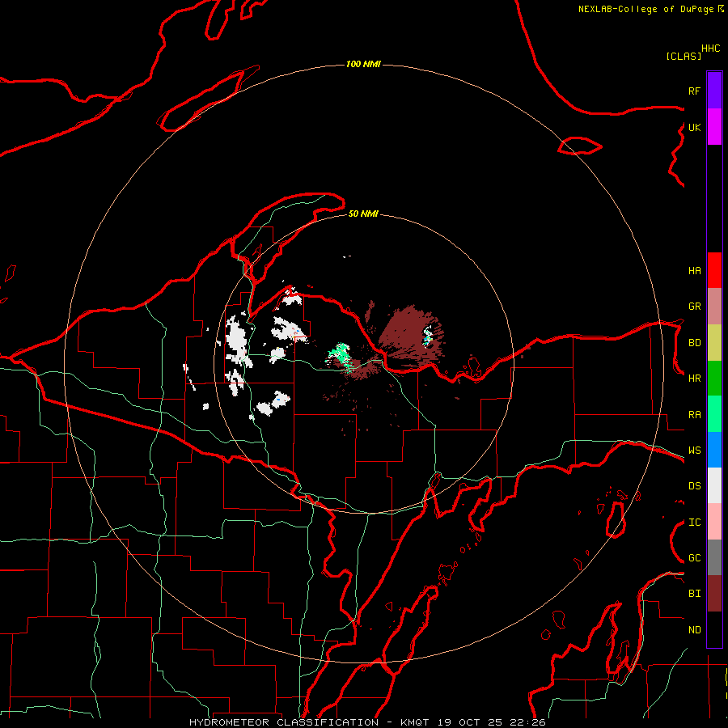Click the '100 NMI' range ring label
728x728 pixels.
[363, 64]
